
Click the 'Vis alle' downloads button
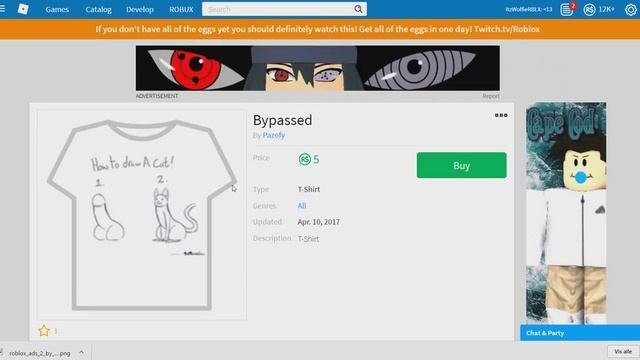[x=623, y=351]
